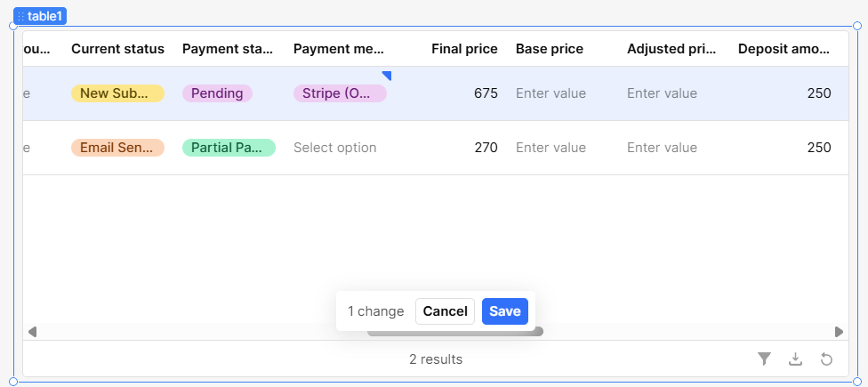The width and height of the screenshot is (868, 387).
Task: Click the download table data icon
Action: tap(796, 359)
